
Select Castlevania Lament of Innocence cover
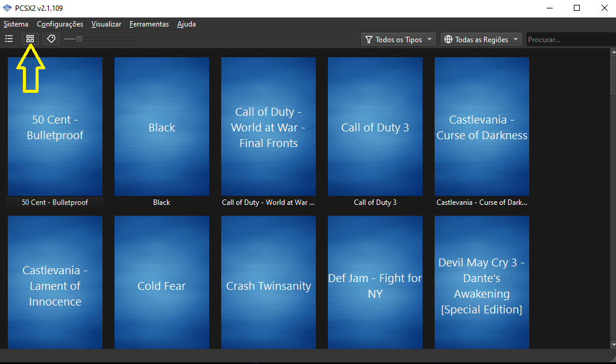55,282
